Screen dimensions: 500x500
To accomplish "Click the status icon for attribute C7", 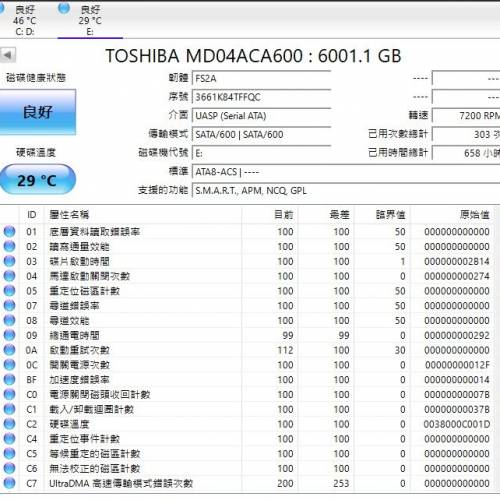I will [9, 483].
